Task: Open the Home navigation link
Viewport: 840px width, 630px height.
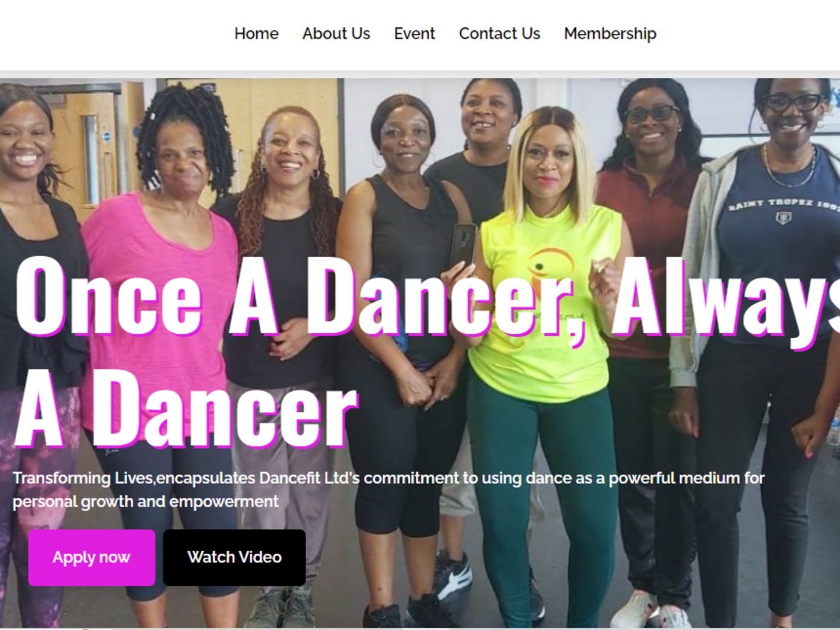Action: (x=256, y=34)
